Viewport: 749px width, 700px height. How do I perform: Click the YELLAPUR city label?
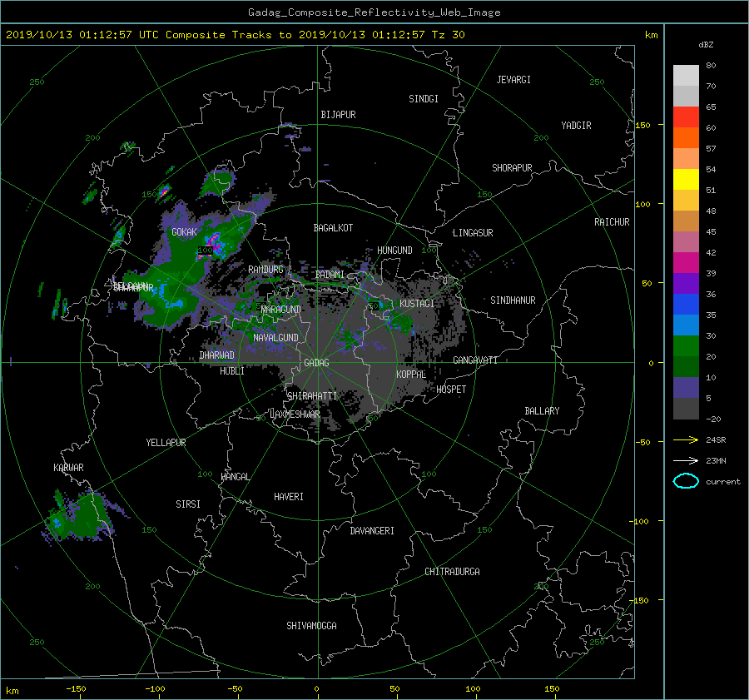(166, 443)
